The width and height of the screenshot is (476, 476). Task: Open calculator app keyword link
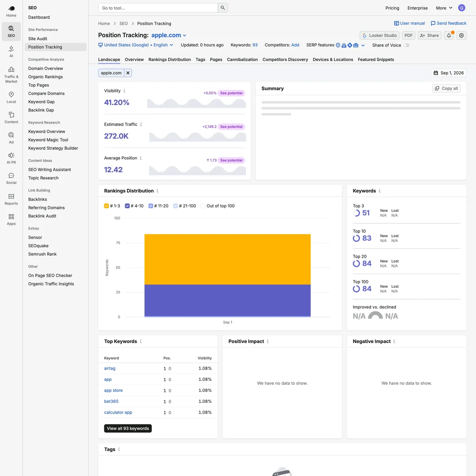pyautogui.click(x=118, y=413)
